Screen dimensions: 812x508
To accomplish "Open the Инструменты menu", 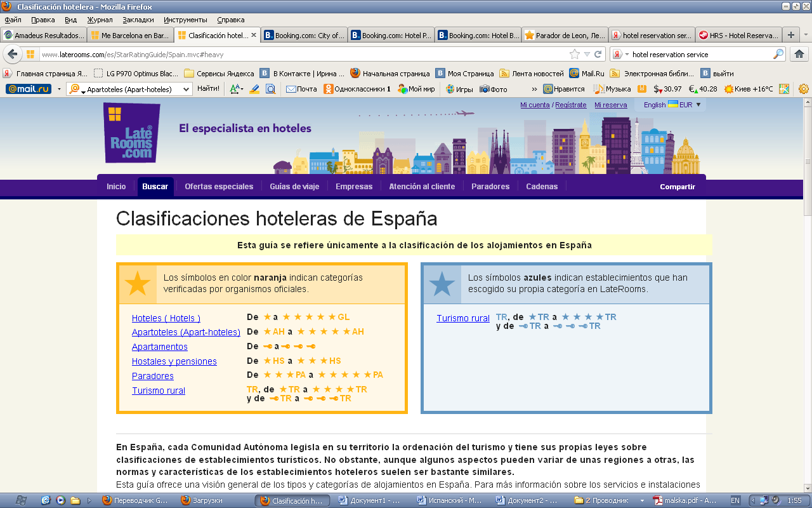I will point(185,20).
